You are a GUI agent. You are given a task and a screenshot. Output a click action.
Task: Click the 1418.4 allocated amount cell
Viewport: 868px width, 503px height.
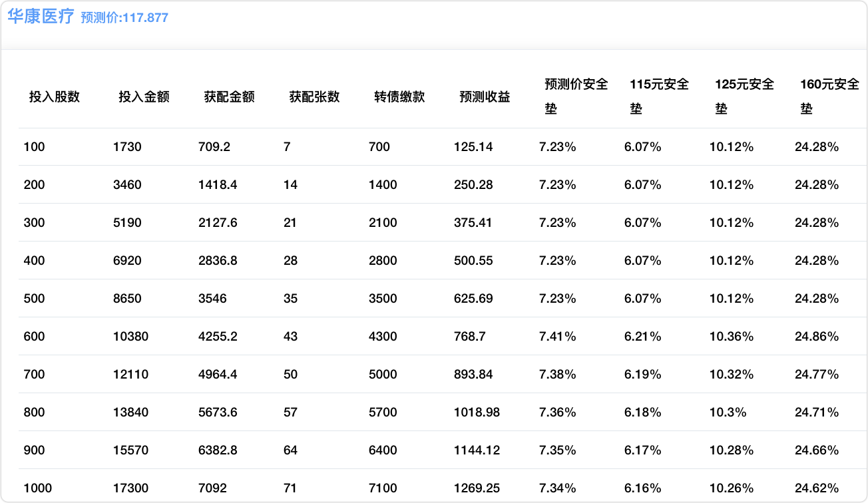click(218, 185)
